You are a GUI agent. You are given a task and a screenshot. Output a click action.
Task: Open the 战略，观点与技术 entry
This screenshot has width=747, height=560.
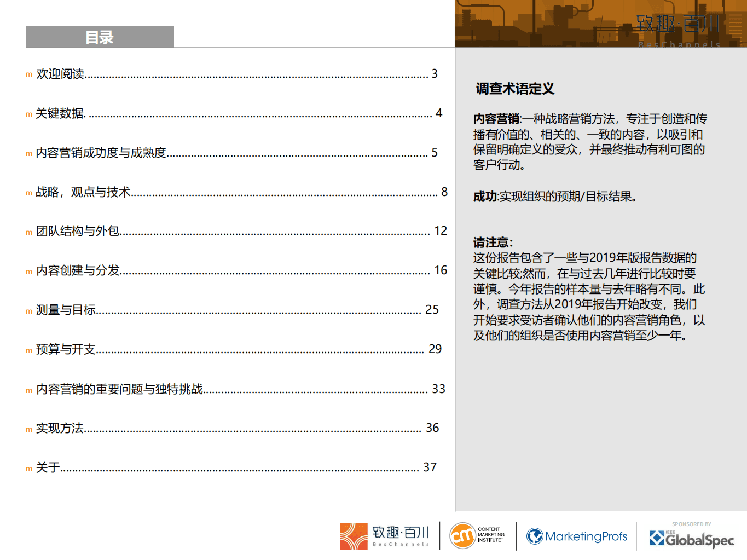(x=83, y=193)
